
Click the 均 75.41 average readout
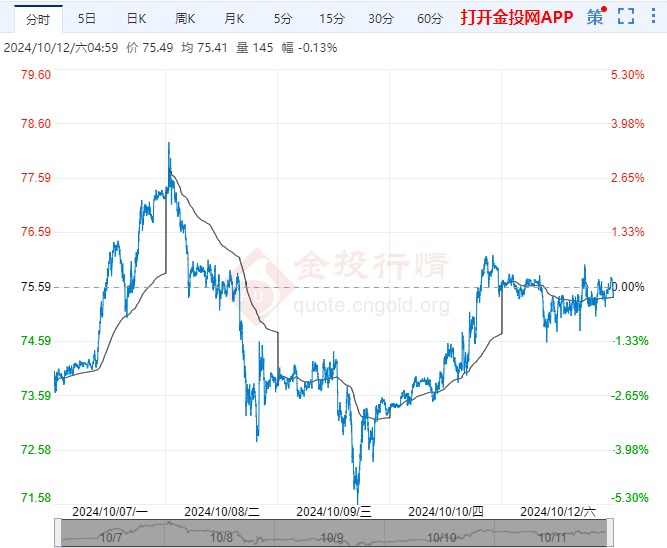pyautogui.click(x=204, y=48)
